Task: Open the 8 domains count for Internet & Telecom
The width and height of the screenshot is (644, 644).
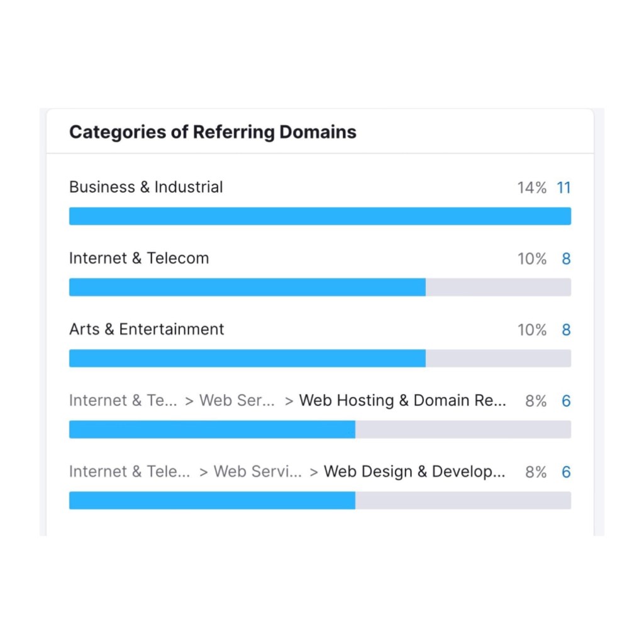Action: pyautogui.click(x=566, y=259)
